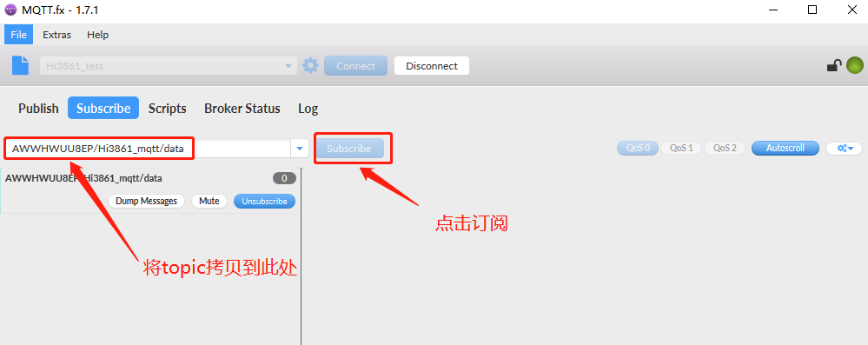
Task: Expand the topic history dropdown arrow
Action: (x=300, y=149)
